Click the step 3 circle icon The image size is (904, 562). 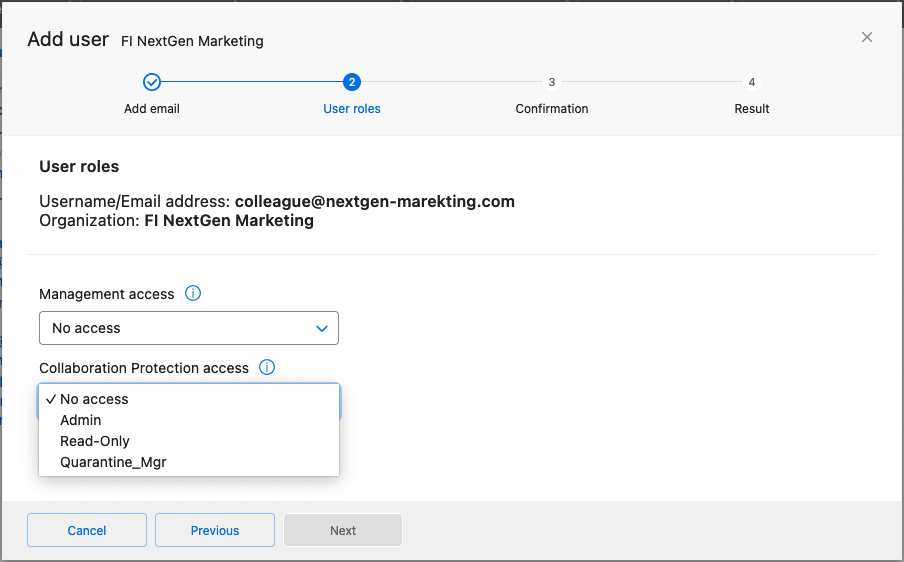point(552,82)
